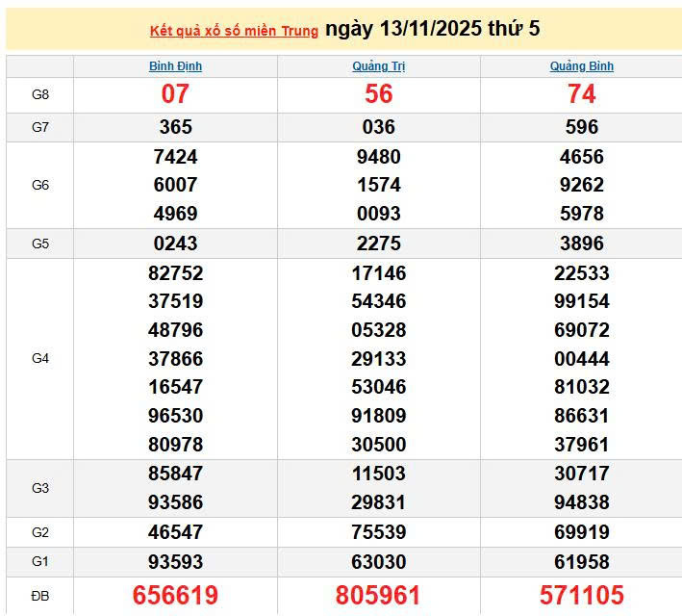Select G1 result 61958 for Quảng Bình
Viewport: 682px width, 616px height.
coord(581,561)
